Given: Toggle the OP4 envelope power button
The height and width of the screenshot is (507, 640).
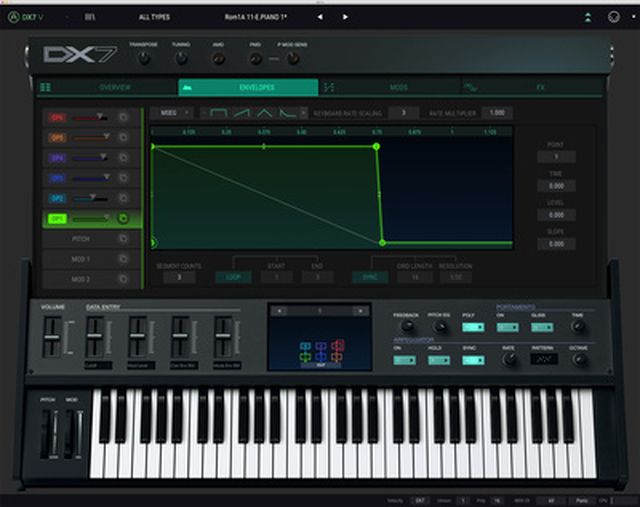Looking at the screenshot, I should 123,158.
